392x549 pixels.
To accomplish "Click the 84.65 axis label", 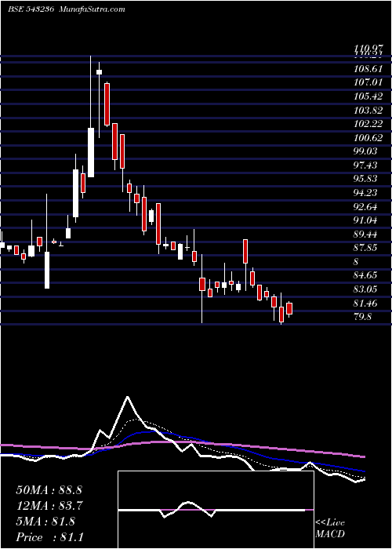I will (365, 275).
